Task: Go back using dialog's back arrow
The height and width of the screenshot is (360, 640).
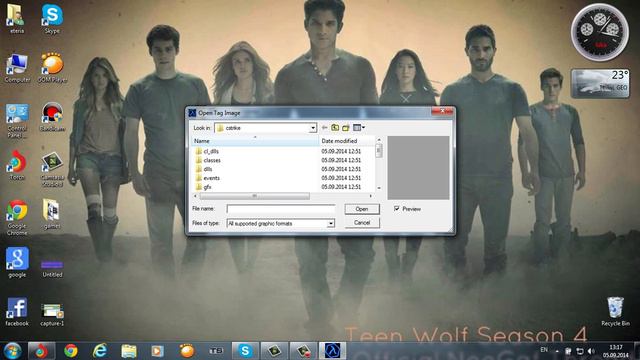Action: point(324,128)
